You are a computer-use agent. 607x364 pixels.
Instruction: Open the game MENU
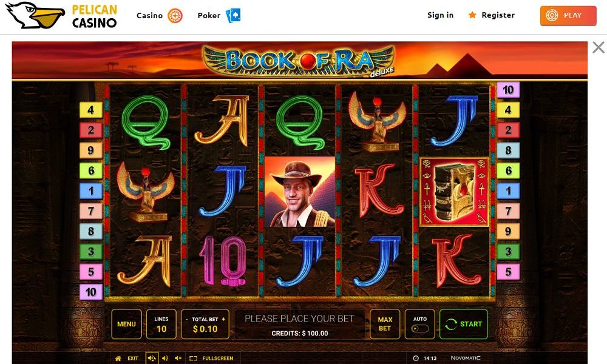[127, 324]
